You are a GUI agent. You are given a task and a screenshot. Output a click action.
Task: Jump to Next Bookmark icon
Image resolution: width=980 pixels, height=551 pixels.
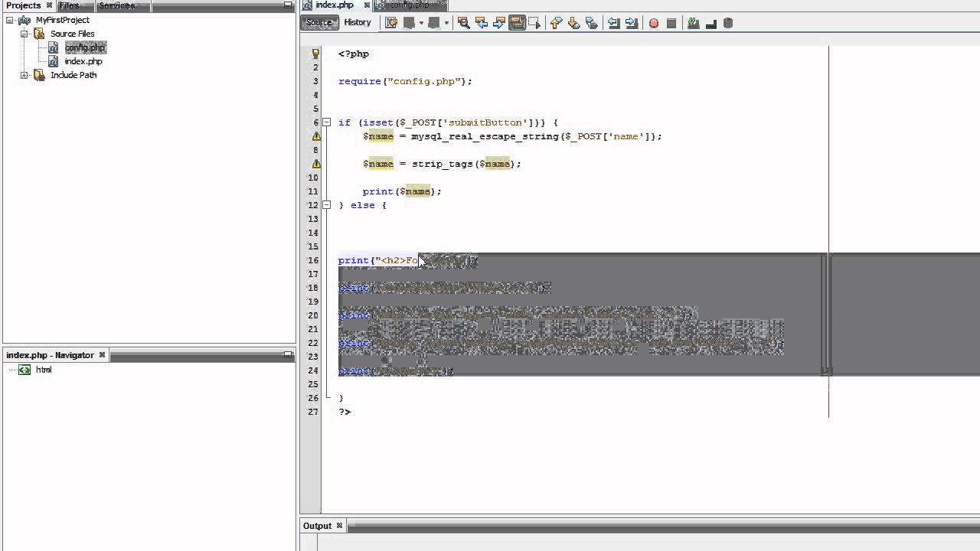click(573, 23)
